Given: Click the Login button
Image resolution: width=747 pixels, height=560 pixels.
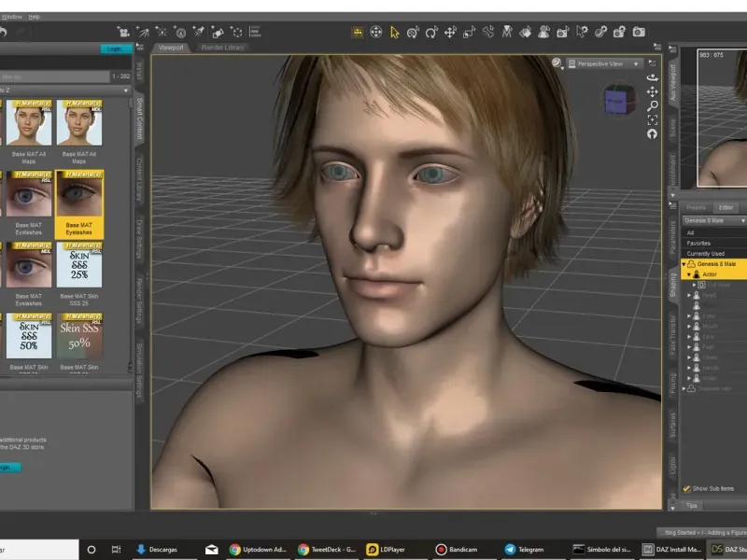Looking at the screenshot, I should 114,49.
